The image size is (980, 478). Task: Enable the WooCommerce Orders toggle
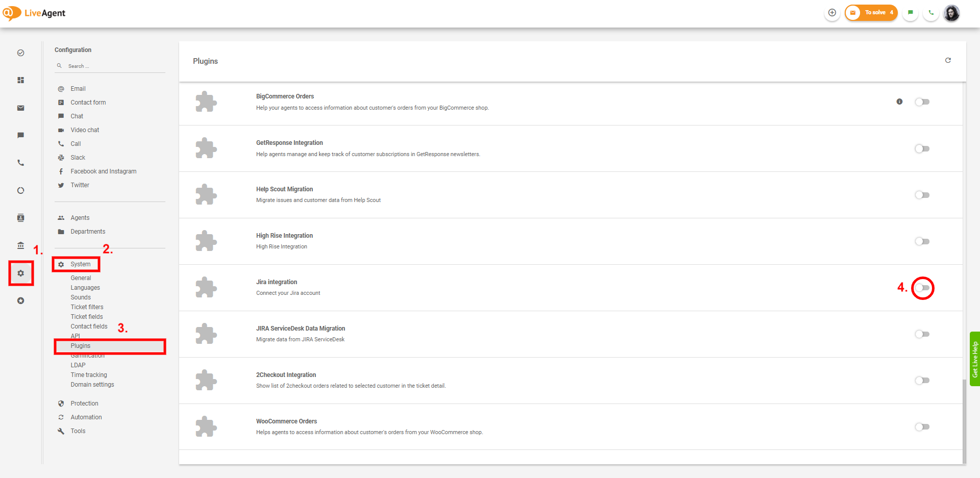click(x=922, y=427)
